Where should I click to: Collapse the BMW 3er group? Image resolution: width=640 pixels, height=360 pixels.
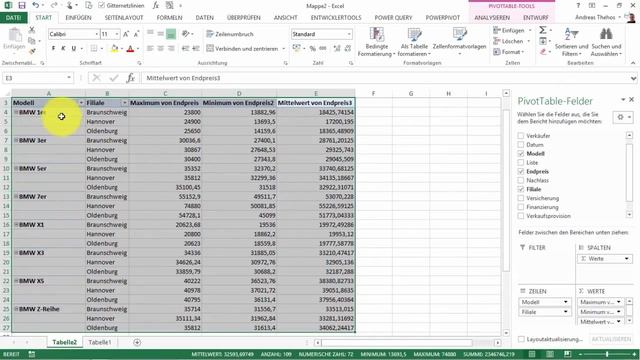click(x=16, y=140)
